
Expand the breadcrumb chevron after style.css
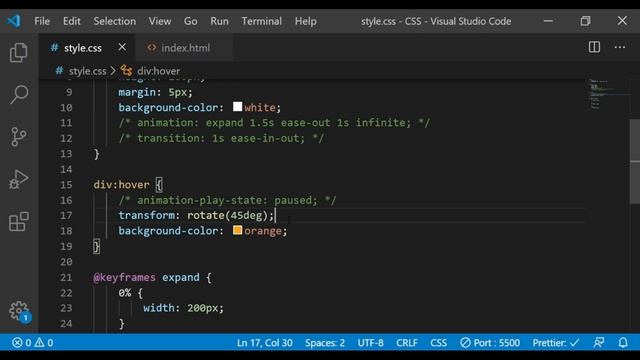tap(113, 71)
